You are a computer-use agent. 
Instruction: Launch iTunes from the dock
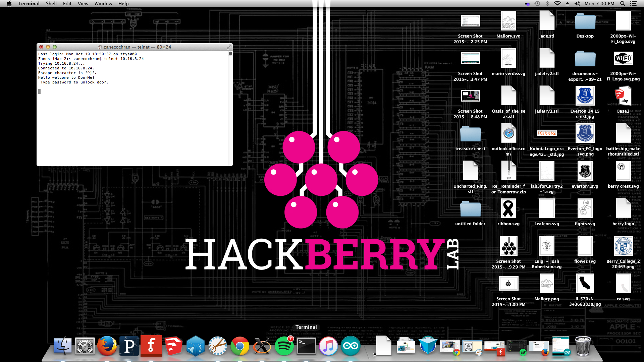(328, 346)
